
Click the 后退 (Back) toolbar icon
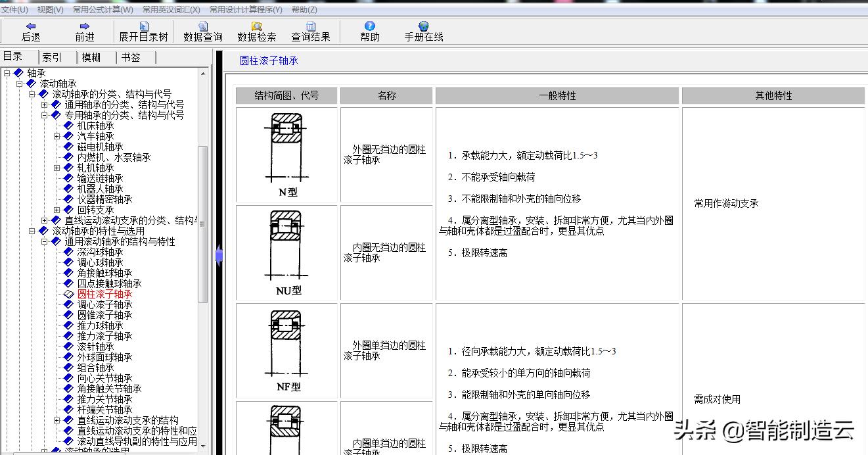click(x=30, y=30)
